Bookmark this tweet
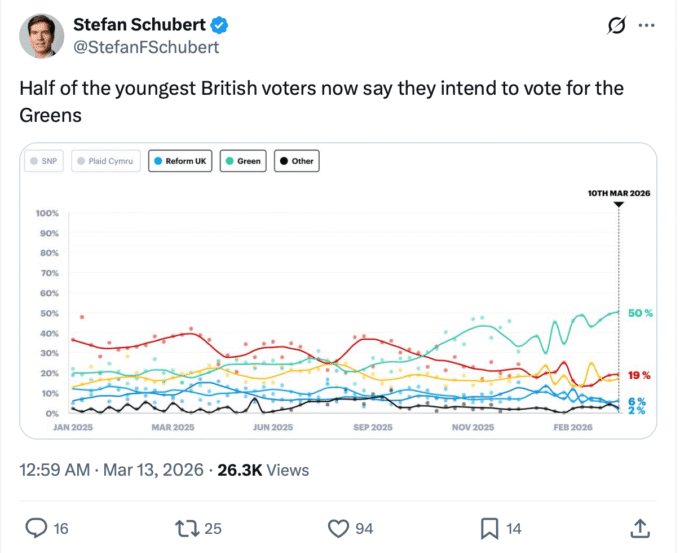The image size is (680, 553). (x=490, y=527)
